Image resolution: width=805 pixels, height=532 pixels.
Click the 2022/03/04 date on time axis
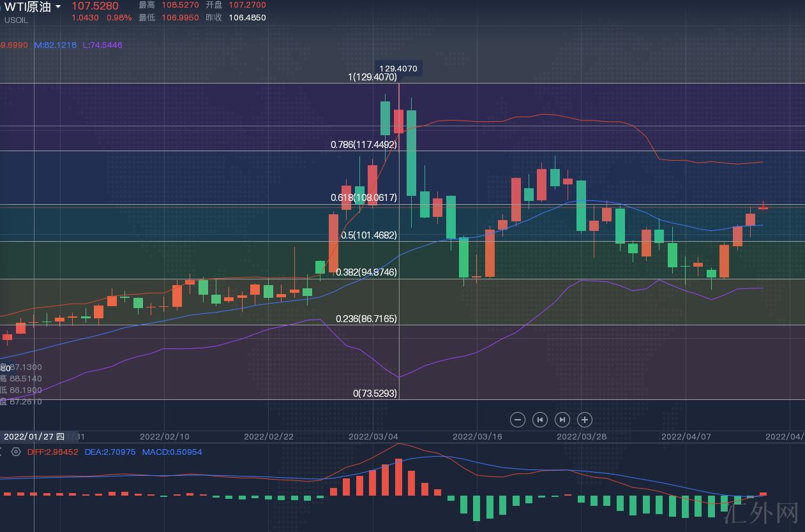pos(373,436)
